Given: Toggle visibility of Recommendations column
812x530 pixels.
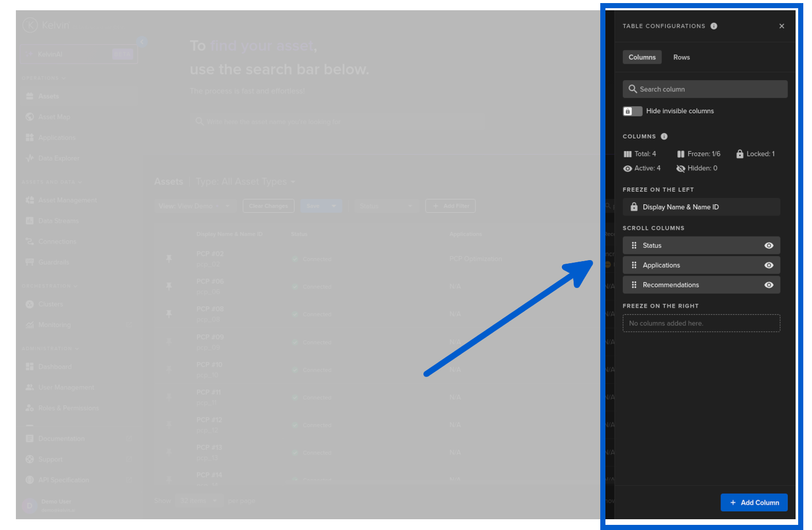Looking at the screenshot, I should (768, 285).
